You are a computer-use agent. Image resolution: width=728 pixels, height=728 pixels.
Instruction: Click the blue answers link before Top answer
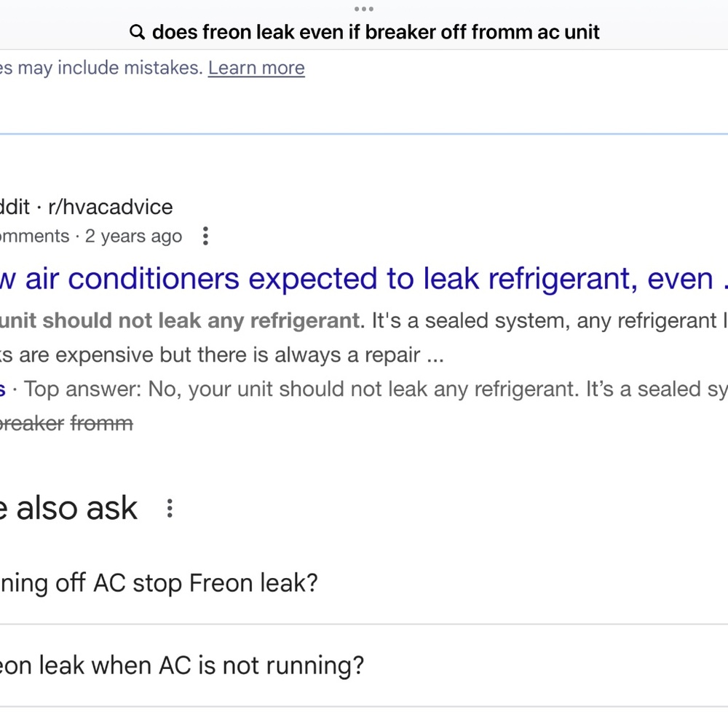coord(2,389)
